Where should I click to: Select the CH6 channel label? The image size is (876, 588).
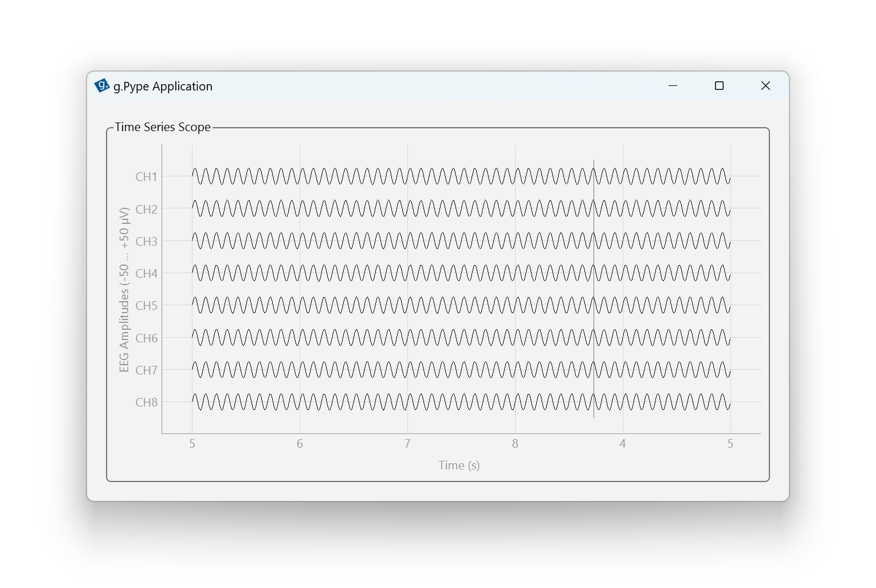146,338
